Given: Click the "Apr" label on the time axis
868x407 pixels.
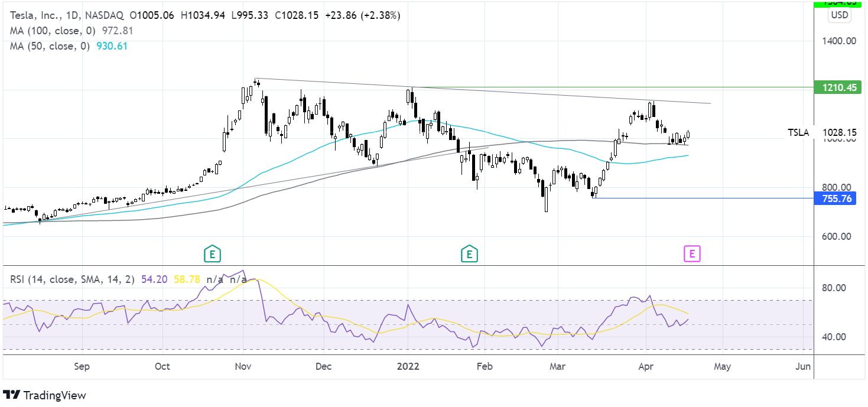Looking at the screenshot, I should pos(645,367).
